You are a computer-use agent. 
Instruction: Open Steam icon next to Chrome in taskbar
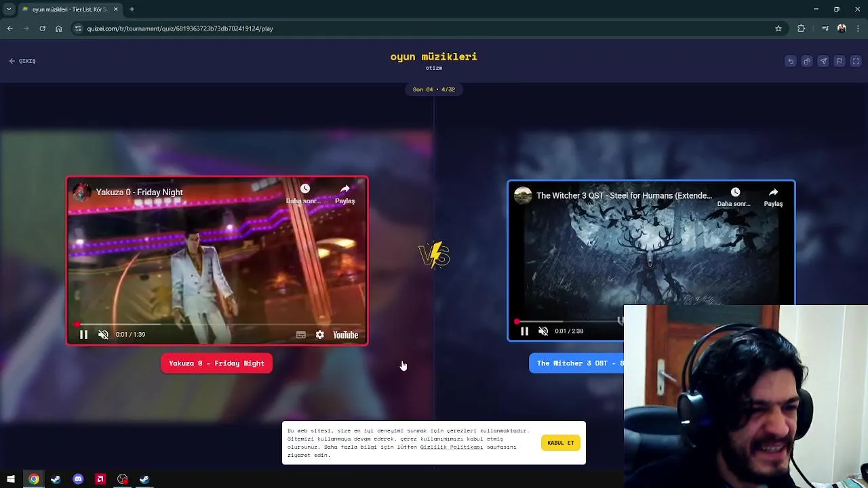pyautogui.click(x=56, y=479)
